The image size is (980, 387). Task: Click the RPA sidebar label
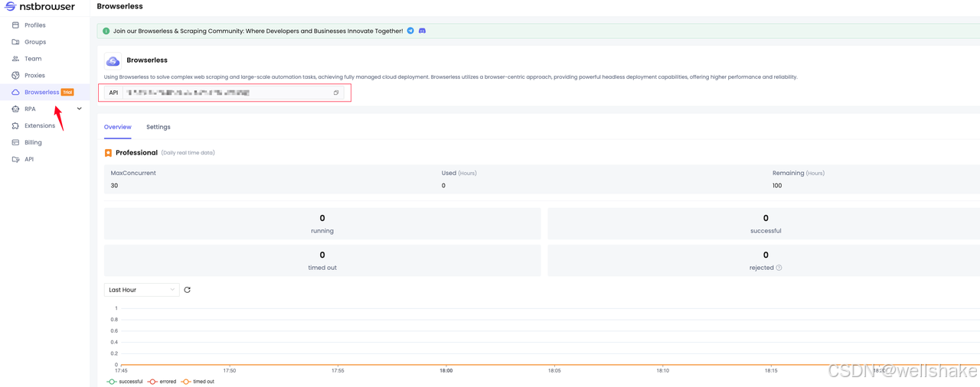click(30, 109)
